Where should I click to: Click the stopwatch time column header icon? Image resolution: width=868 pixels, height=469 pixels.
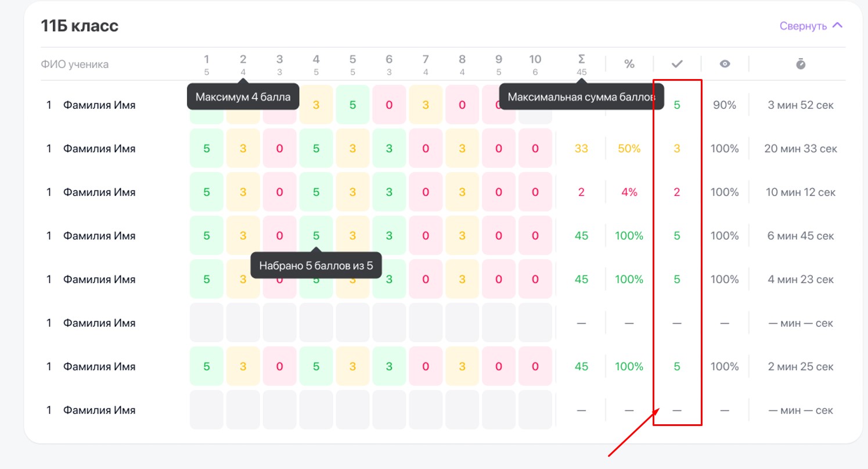[801, 64]
